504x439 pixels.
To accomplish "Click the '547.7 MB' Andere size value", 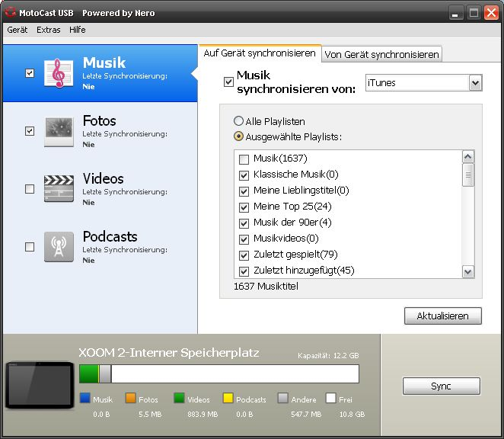I will (x=306, y=414).
